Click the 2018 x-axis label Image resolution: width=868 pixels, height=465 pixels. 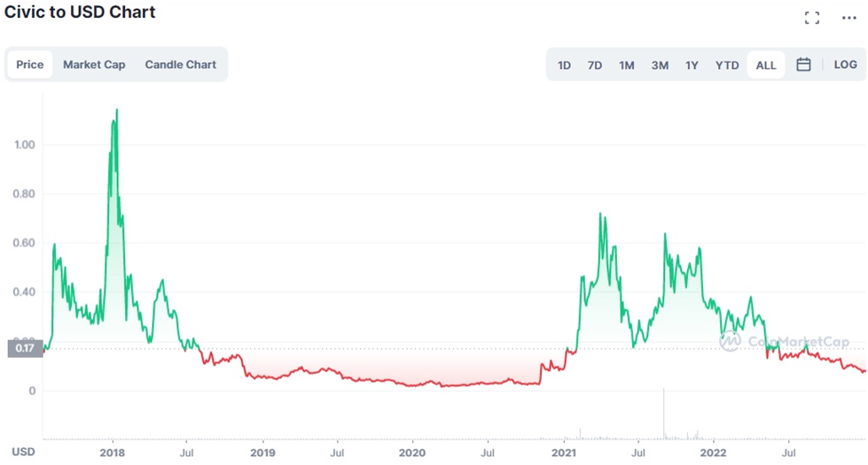coord(113,453)
